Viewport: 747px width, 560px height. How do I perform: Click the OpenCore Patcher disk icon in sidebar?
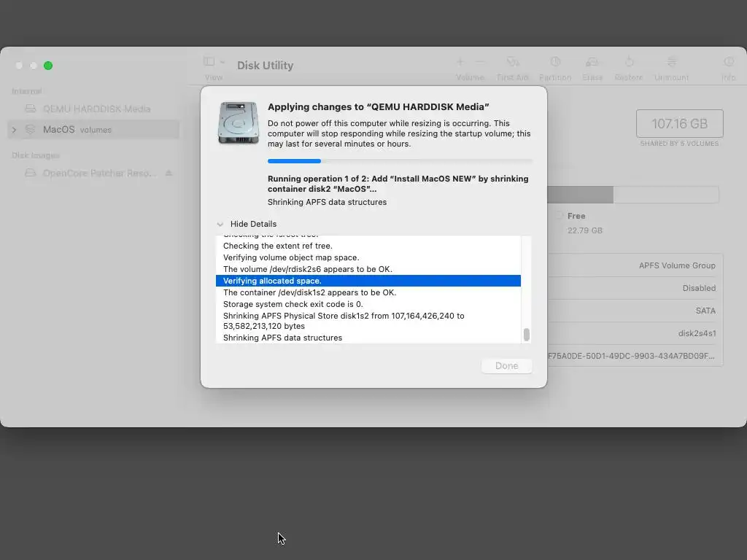click(31, 173)
